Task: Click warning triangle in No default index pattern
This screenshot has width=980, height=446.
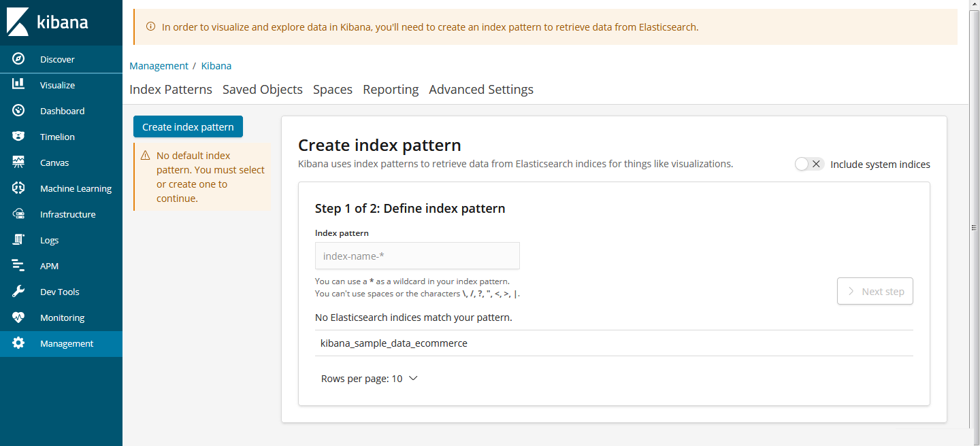Action: point(145,156)
